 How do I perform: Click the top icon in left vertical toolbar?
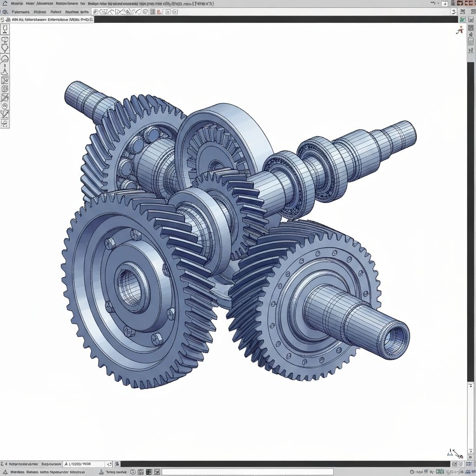[x=5, y=30]
